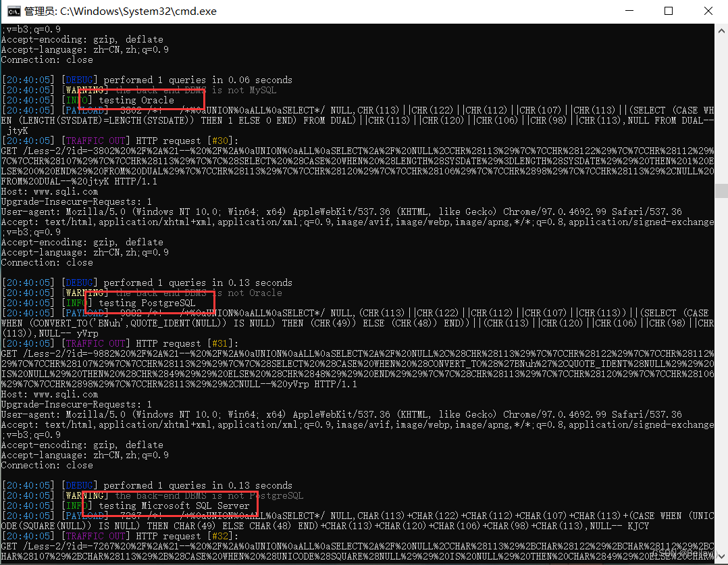The height and width of the screenshot is (565, 728).
Task: Click the topmost 'Accept-language: zh-CN' line
Action: pyautogui.click(x=84, y=49)
